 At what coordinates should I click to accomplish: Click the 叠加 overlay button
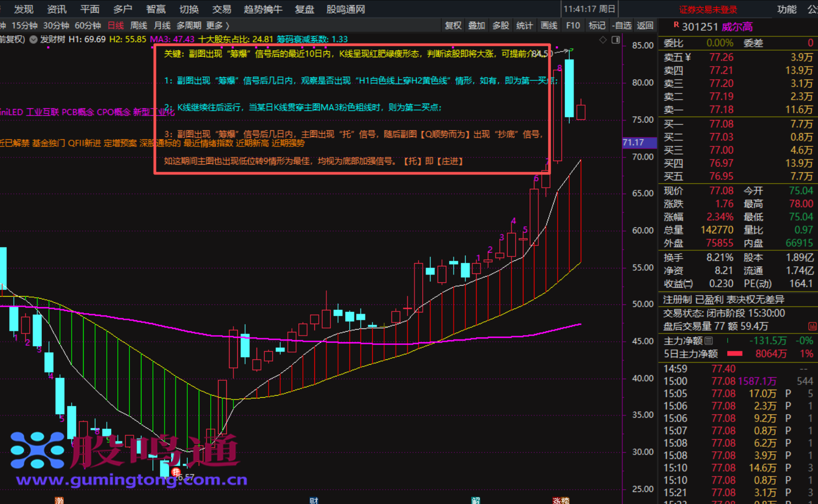coord(477,25)
